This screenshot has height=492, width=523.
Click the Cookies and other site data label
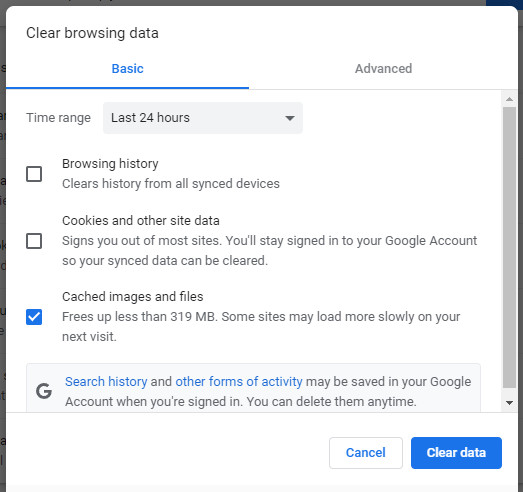click(141, 221)
